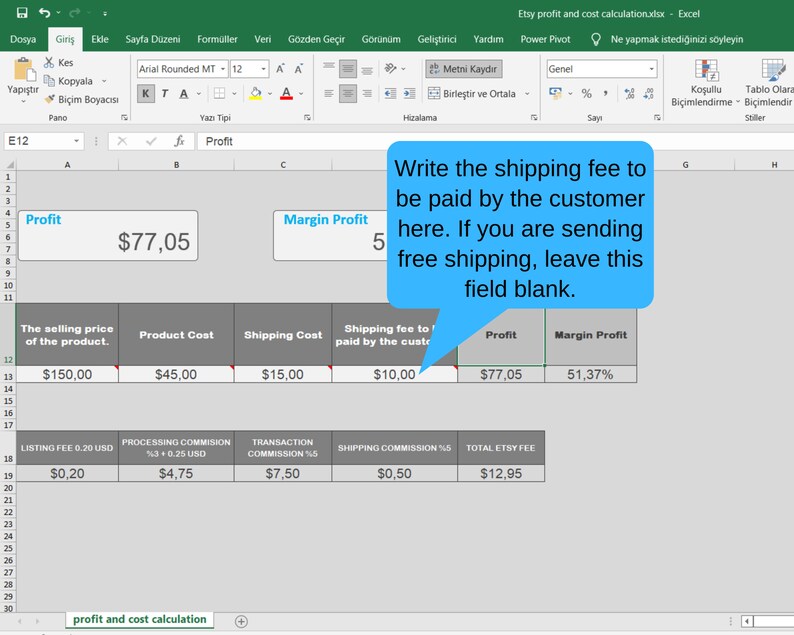Open the Genel number format dropdown
Viewport: 794px width, 635px height.
click(x=652, y=68)
